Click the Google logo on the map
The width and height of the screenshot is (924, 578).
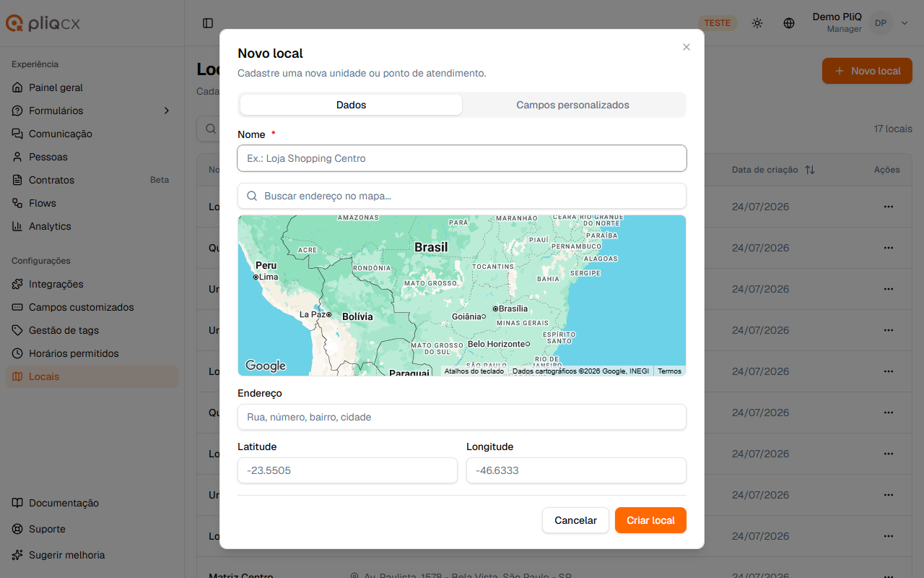(x=266, y=366)
